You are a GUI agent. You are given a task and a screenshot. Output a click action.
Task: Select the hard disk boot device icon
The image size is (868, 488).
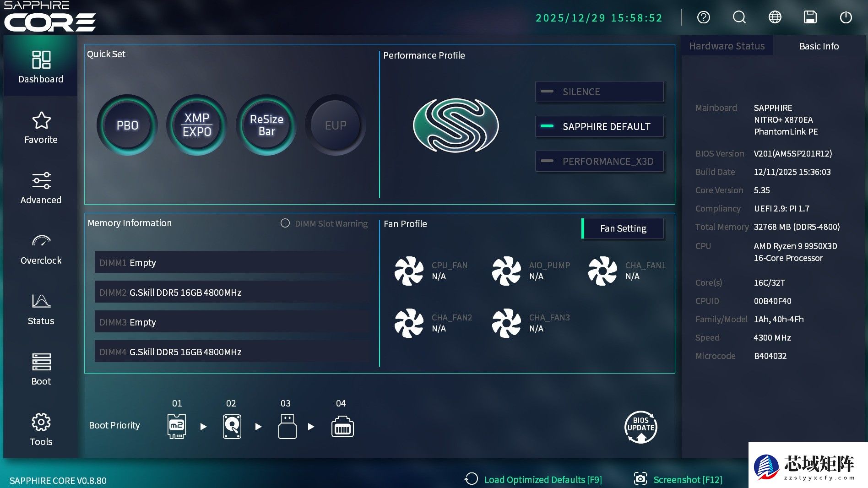[232, 427]
